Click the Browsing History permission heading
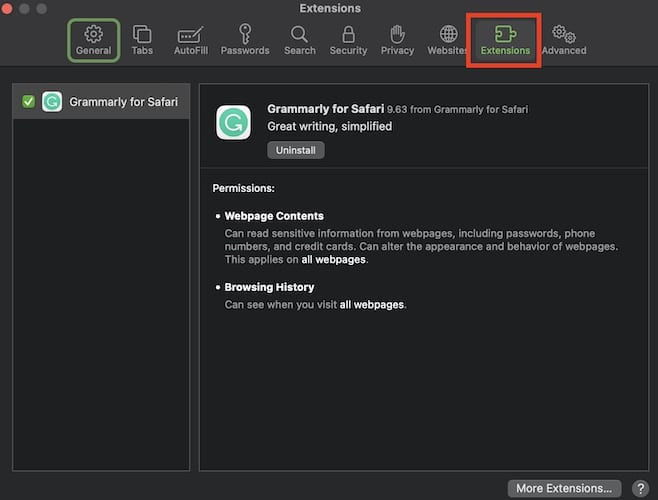Viewport: 658px width, 500px height. click(269, 287)
